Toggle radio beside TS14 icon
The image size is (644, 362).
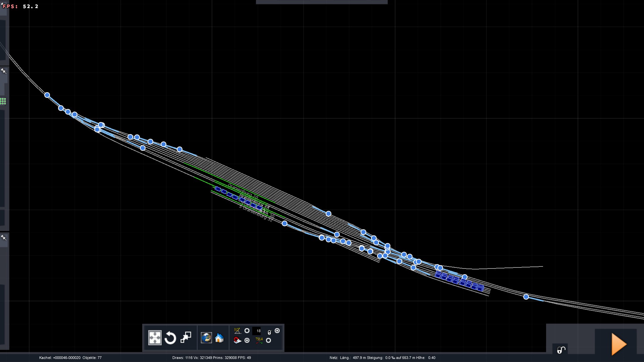coord(268,341)
